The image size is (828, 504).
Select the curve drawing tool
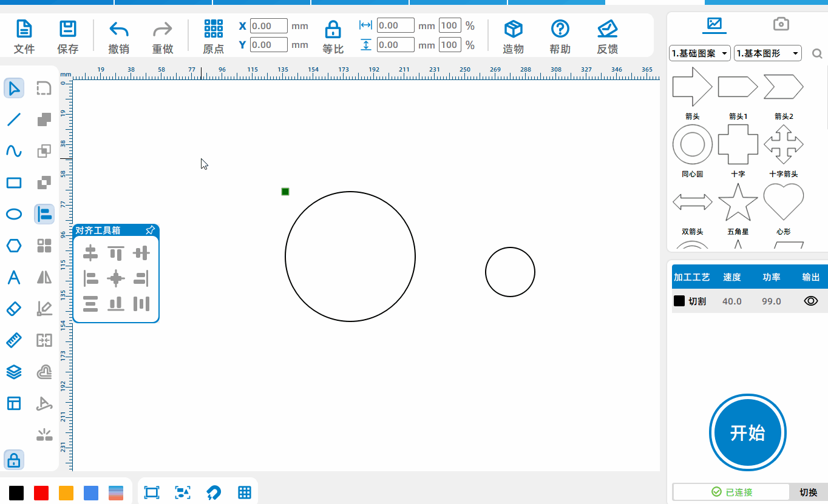click(x=14, y=151)
